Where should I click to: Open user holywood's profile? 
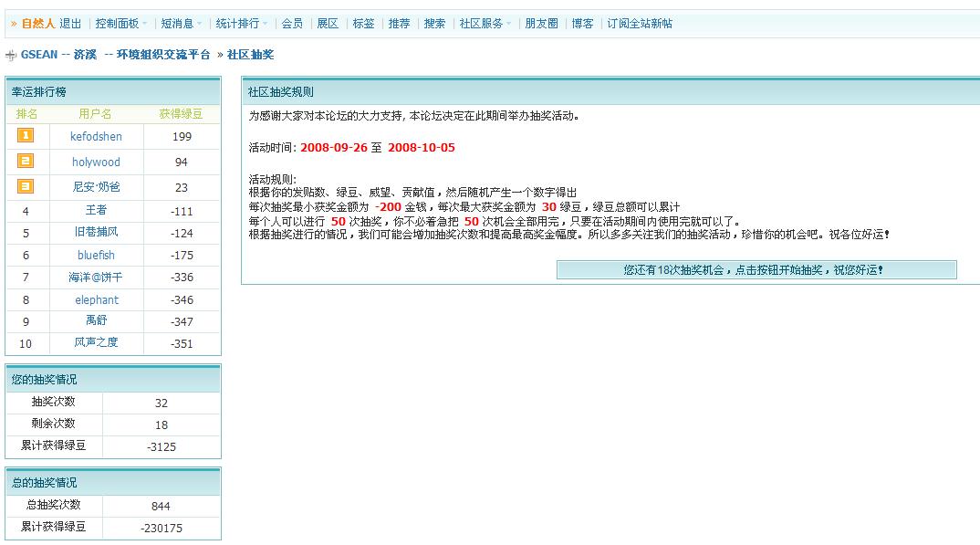tap(96, 162)
